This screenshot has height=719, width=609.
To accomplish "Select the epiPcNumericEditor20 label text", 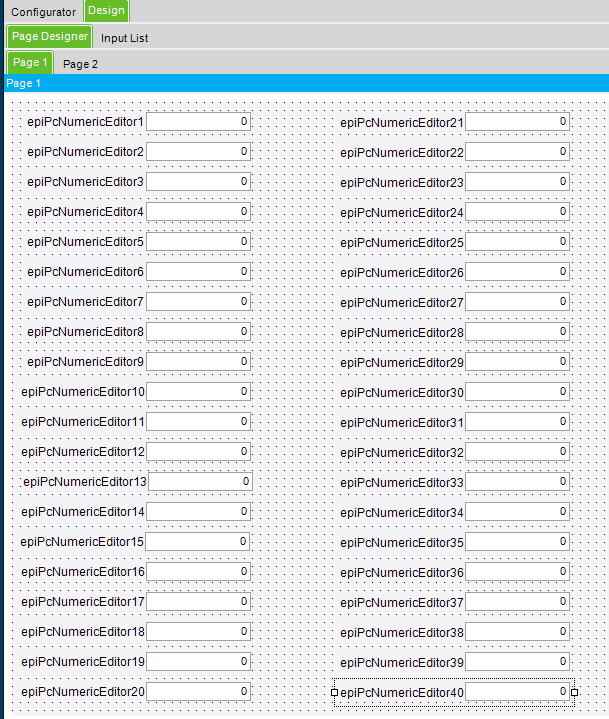I will tap(83, 692).
